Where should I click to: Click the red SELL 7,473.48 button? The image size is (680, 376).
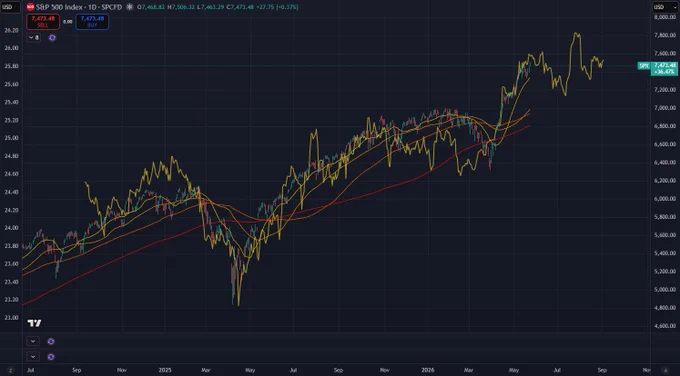coord(43,22)
